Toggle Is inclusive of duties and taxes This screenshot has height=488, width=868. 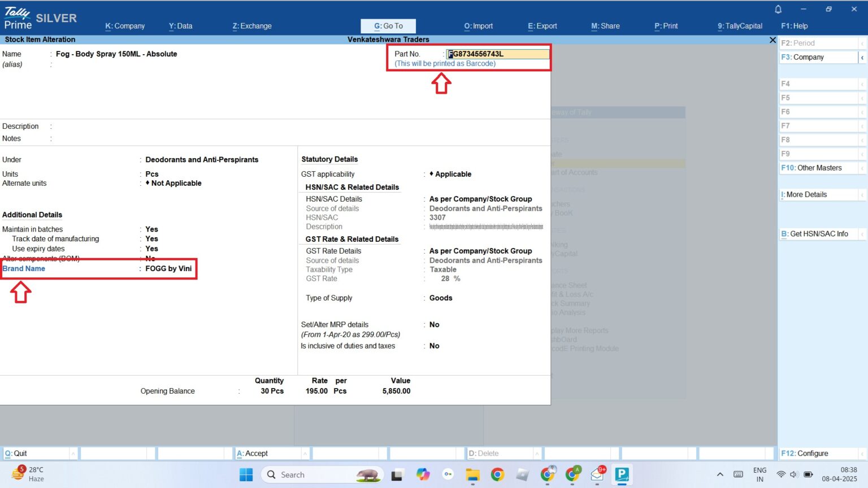[434, 345]
